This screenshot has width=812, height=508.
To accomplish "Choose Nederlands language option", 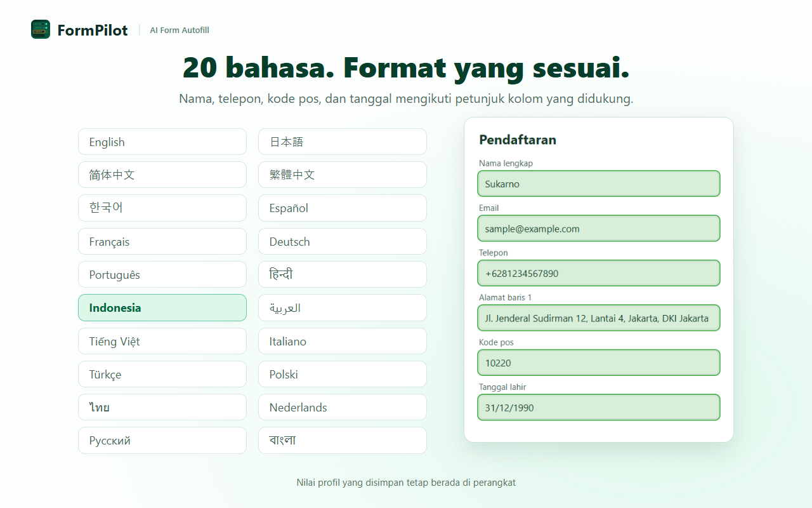I will [x=343, y=407].
